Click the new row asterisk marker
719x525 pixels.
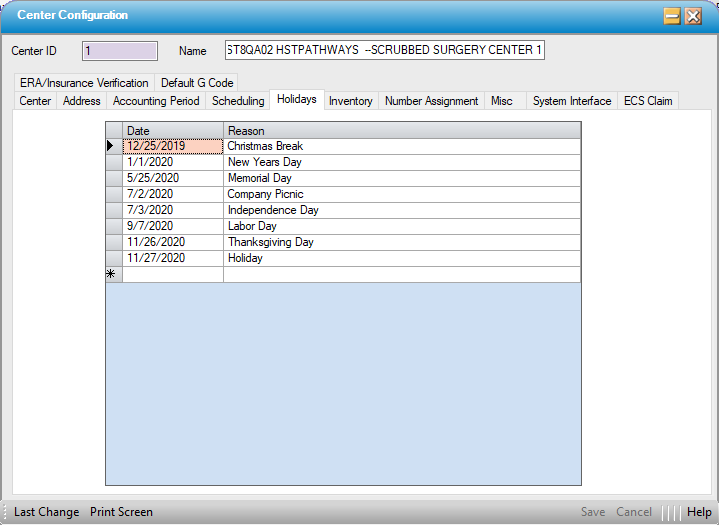click(113, 274)
